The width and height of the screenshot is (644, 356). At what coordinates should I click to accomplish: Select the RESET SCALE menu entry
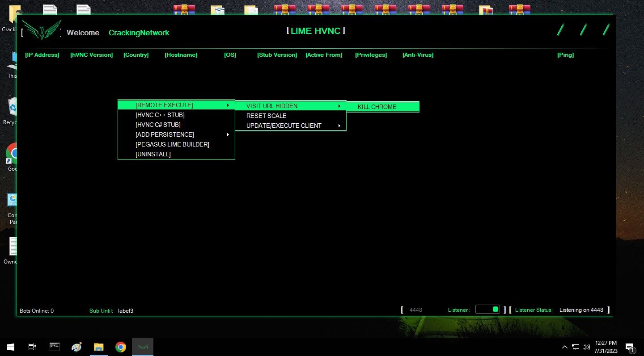coord(267,116)
